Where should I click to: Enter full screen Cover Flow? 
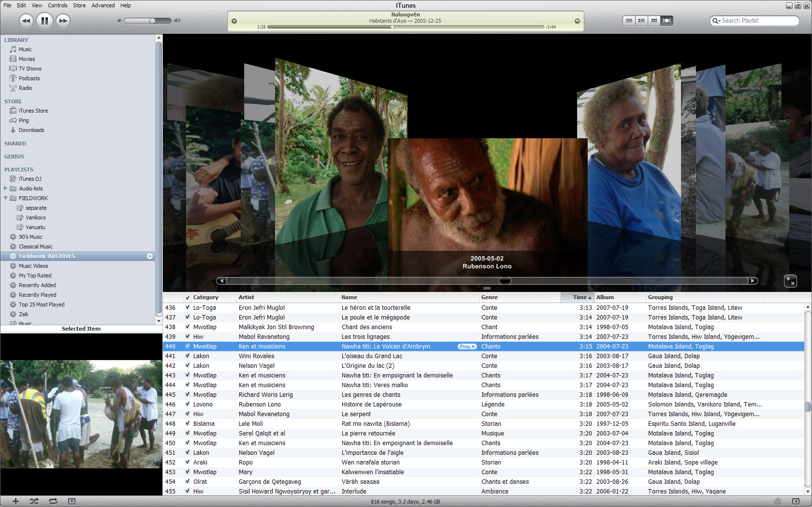tap(790, 281)
